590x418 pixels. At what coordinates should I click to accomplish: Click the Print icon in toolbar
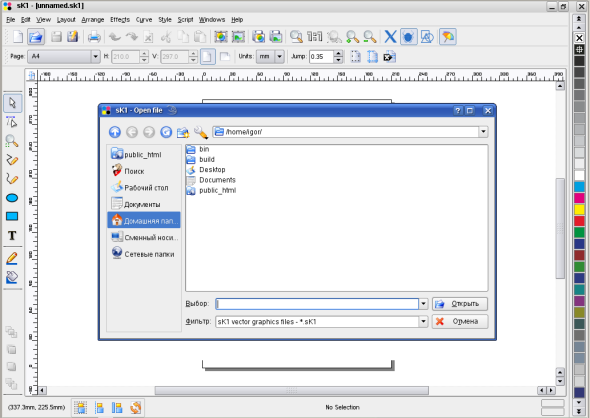coord(94,36)
